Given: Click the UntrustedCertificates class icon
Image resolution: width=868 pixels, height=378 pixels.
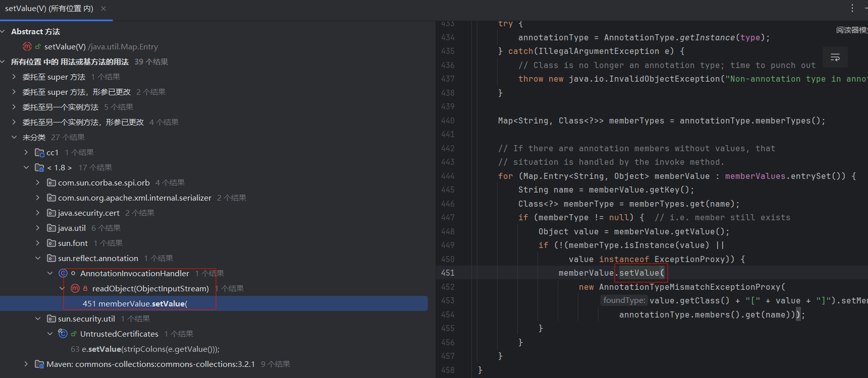Looking at the screenshot, I should click(x=63, y=334).
